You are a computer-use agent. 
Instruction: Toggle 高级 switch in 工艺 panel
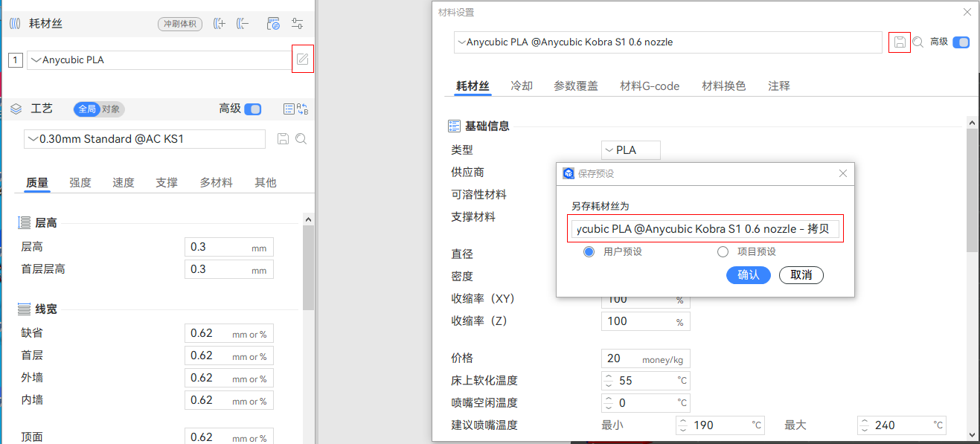click(x=253, y=109)
